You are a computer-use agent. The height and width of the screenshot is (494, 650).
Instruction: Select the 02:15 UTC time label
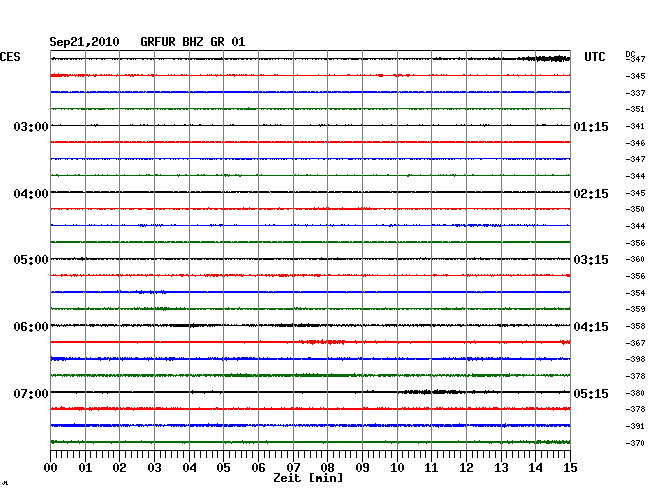(x=591, y=194)
